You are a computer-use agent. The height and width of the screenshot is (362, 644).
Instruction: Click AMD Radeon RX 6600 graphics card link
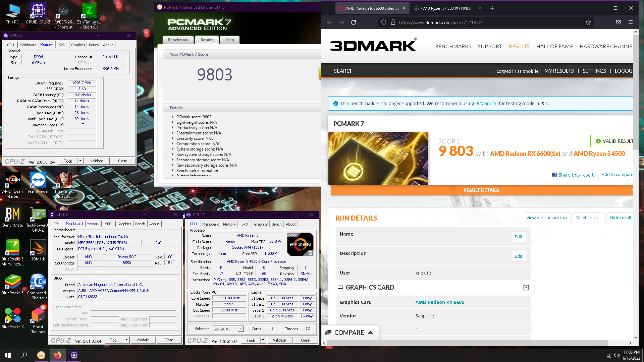440,302
